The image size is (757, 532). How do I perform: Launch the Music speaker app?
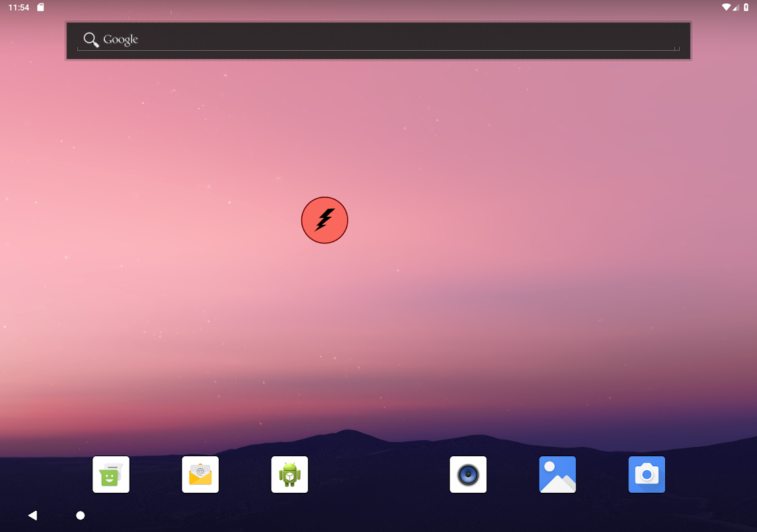coord(468,475)
